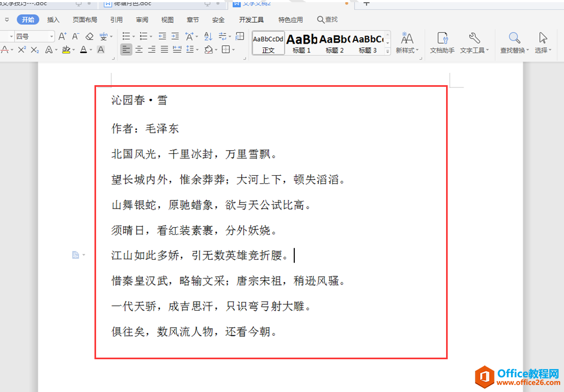Apply the 正文 style

(268, 43)
